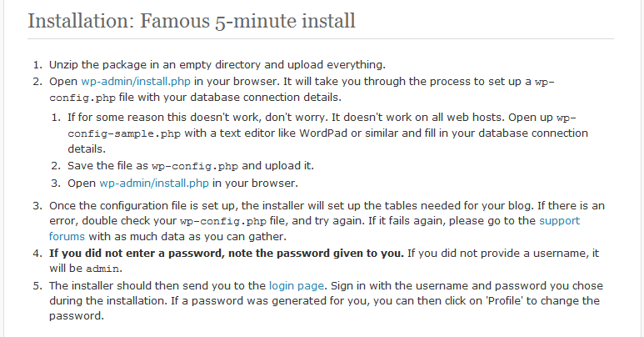Click 'and upload it.' in the save step
644x337 pixels.
click(278, 166)
